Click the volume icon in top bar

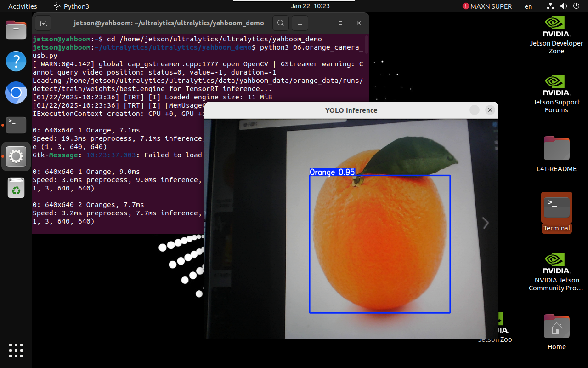coord(564,6)
